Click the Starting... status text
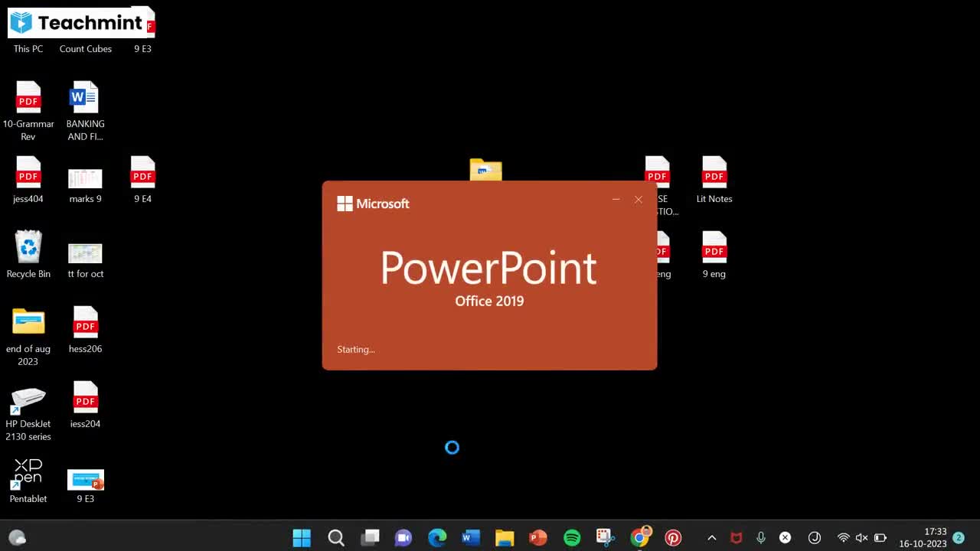This screenshot has height=551, width=980. (x=356, y=349)
